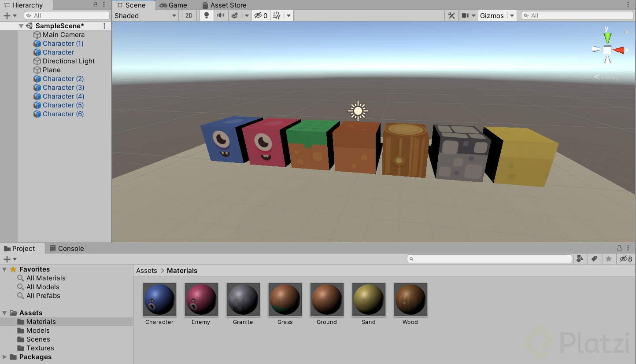Toggle scene audio with the speaker icon

[x=221, y=15]
